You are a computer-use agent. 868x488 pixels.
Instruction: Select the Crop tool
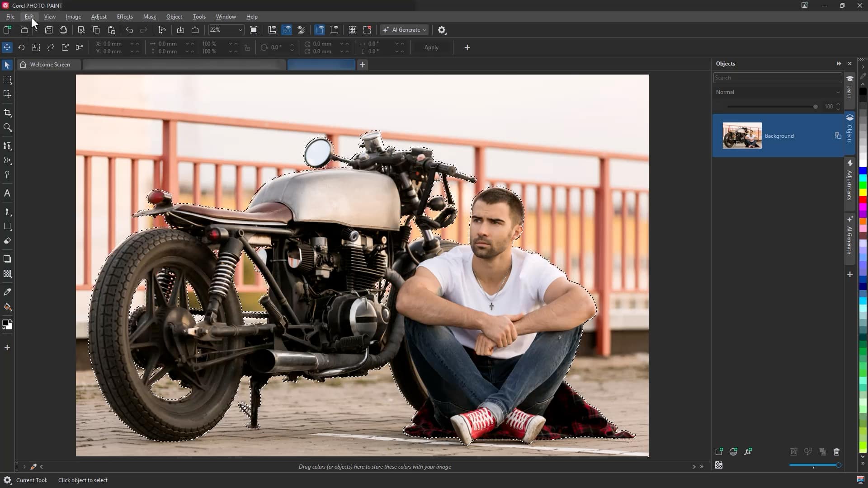[x=7, y=113]
